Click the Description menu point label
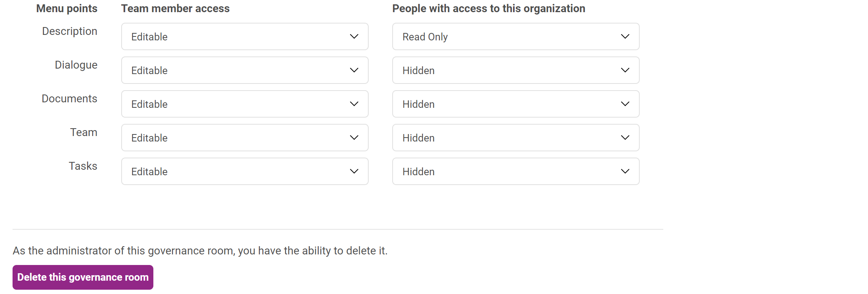 pos(69,31)
